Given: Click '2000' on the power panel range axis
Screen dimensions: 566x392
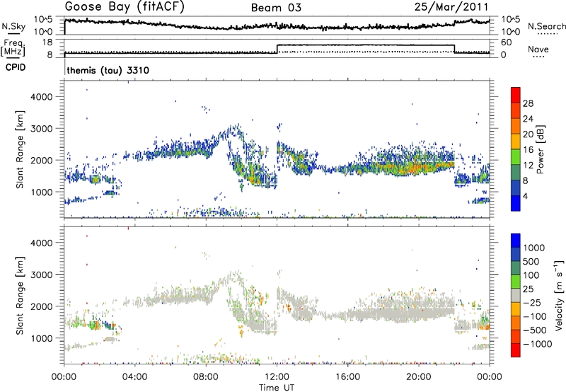Looking at the screenshot, I should (42, 160).
